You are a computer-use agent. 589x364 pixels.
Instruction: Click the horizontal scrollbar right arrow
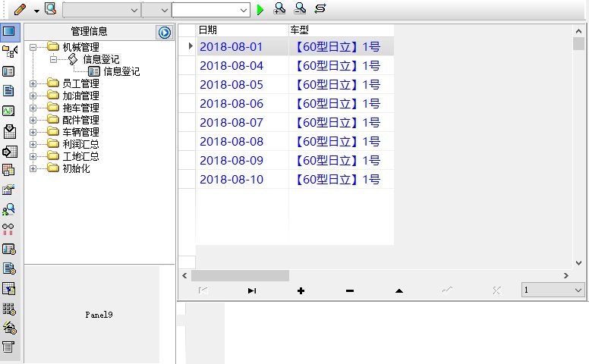(x=566, y=275)
